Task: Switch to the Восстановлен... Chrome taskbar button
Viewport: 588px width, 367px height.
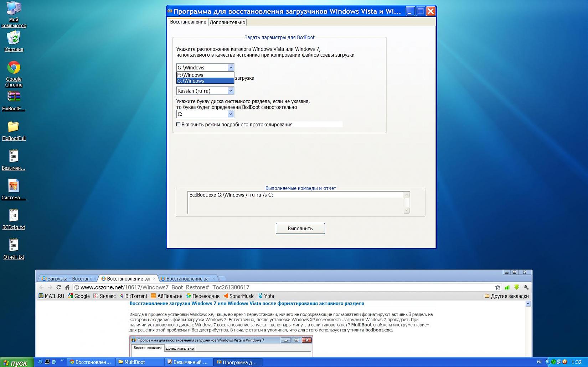Action: point(91,362)
